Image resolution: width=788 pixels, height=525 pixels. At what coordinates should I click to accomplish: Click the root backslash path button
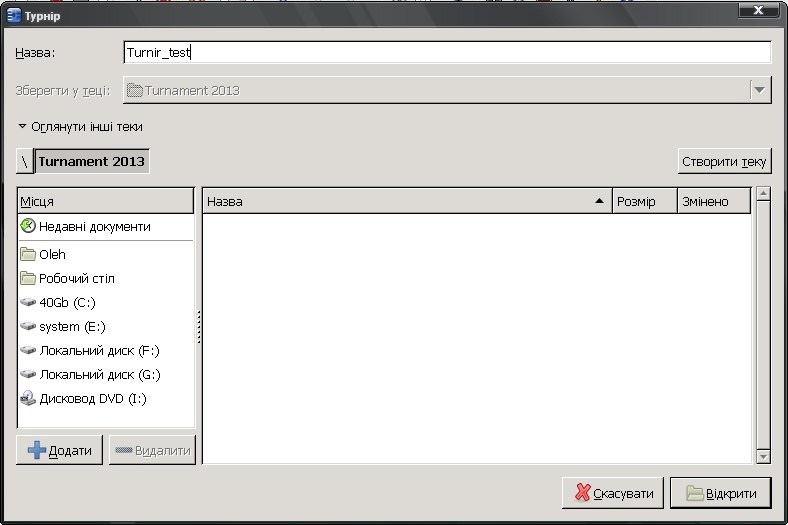coord(25,161)
